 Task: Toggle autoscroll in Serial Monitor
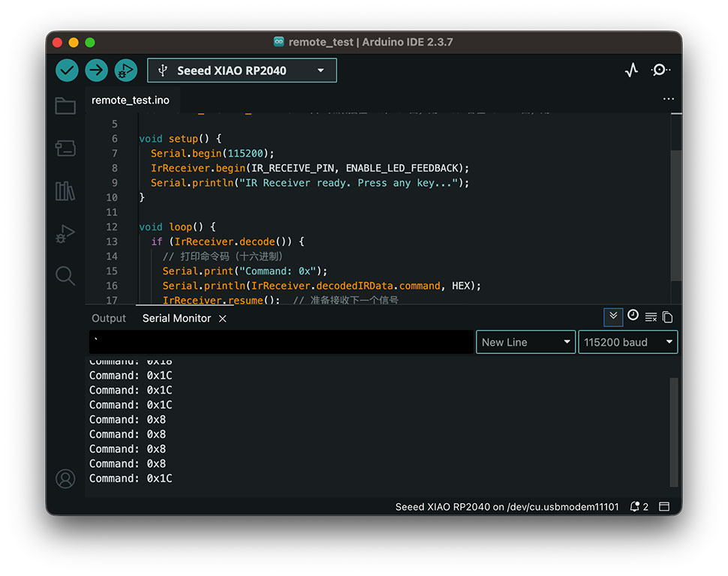coord(613,316)
